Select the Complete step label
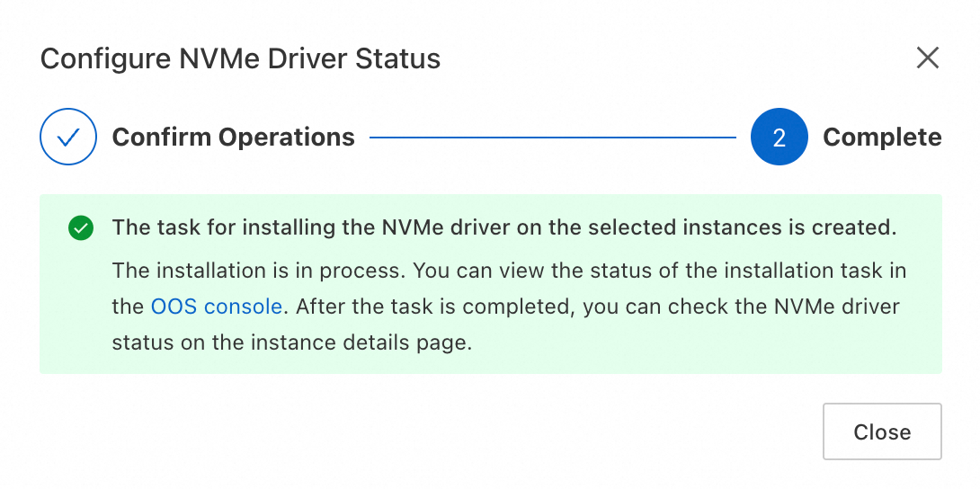The image size is (980, 489). 882,138
